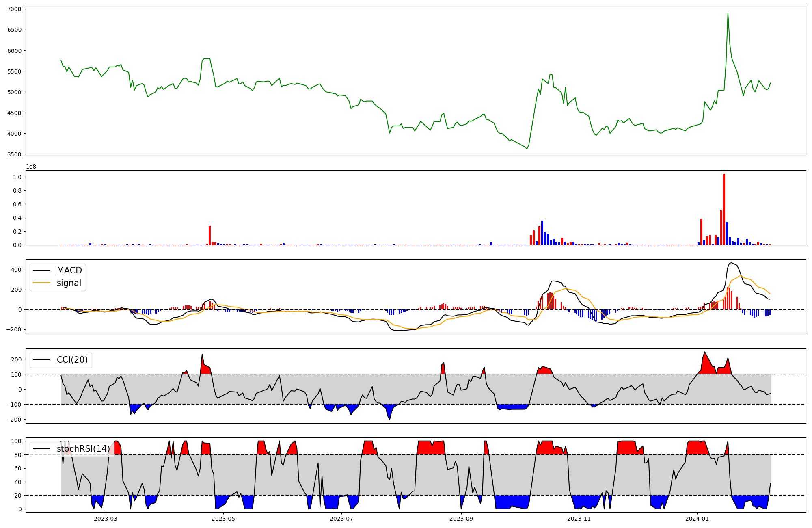Click the 2024-01 date tick label
The image size is (812, 528).
697,519
